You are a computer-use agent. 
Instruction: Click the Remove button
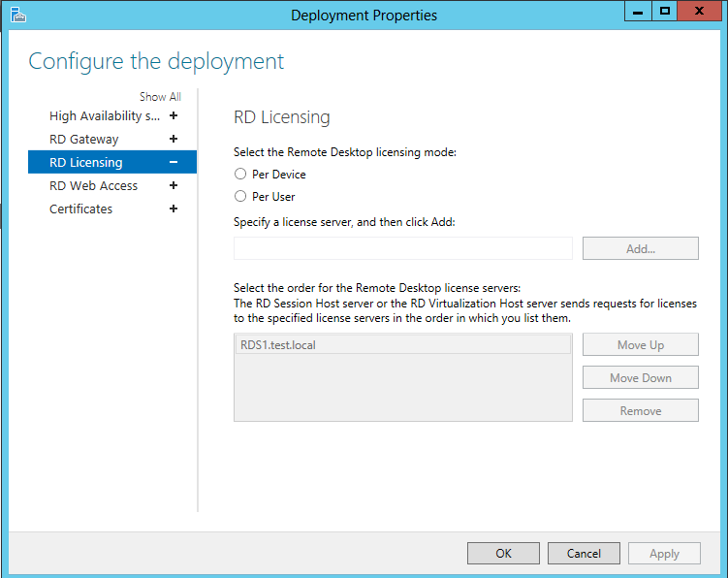(x=640, y=411)
